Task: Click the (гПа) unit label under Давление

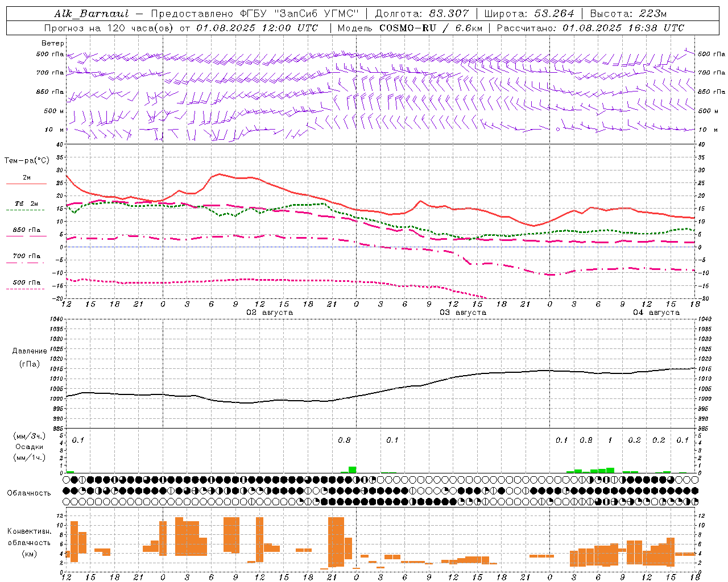Action: pyautogui.click(x=30, y=364)
